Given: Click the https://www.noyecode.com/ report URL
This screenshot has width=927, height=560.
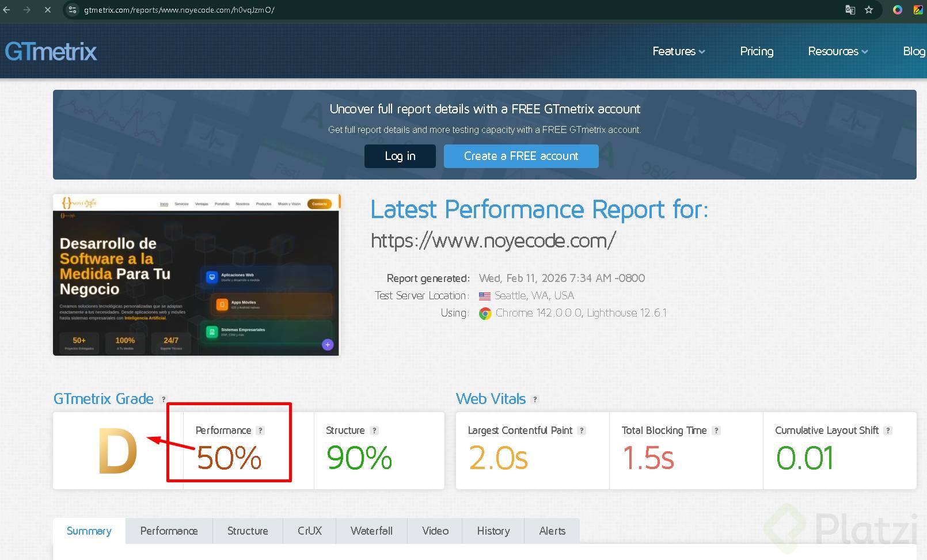Looking at the screenshot, I should [493, 241].
